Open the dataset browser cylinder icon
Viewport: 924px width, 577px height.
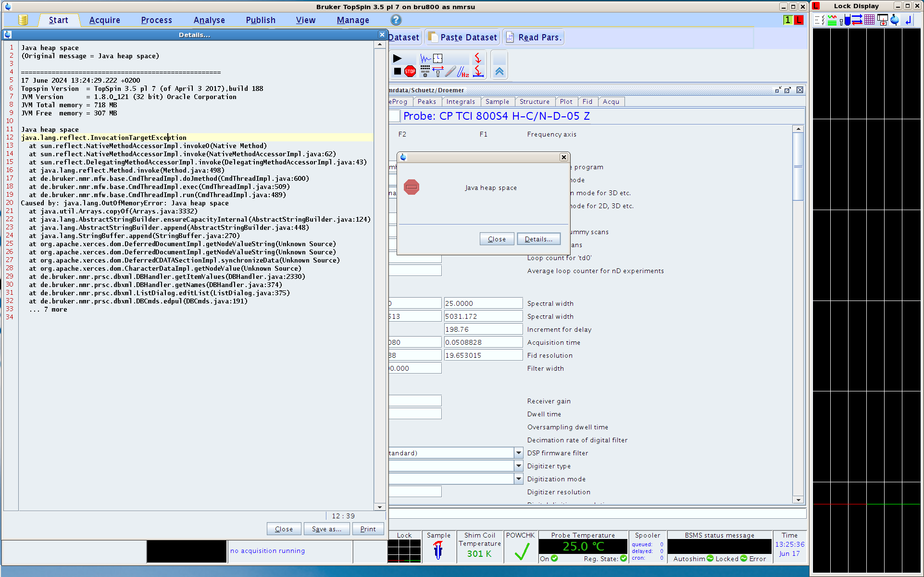pyautogui.click(x=23, y=20)
